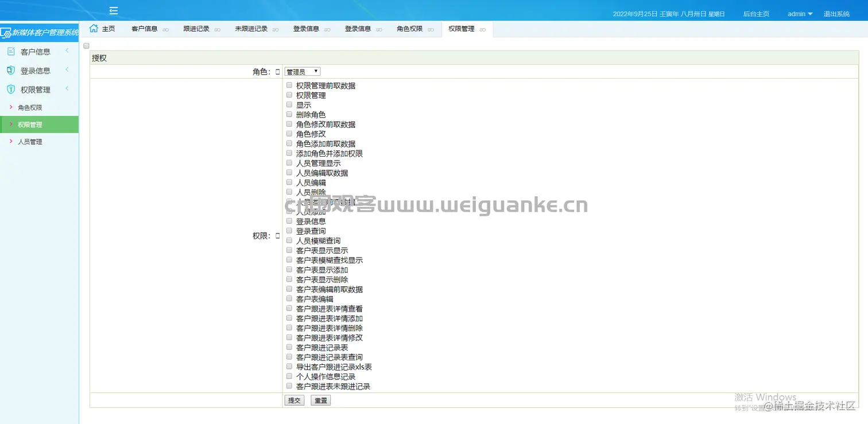Screen dimensions: 868x424
Task: Open the admin user dropdown arrow
Action: click(810, 14)
